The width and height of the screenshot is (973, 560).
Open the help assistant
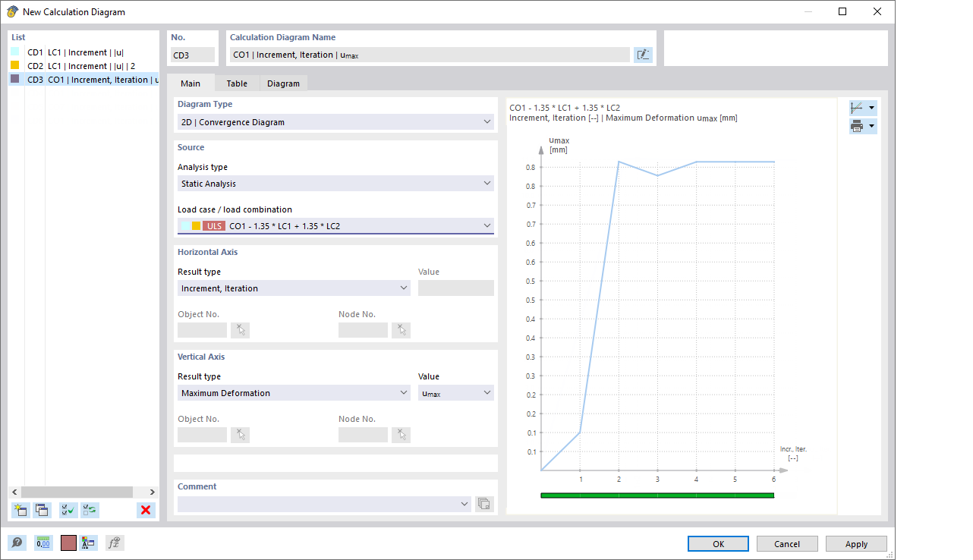[16, 543]
